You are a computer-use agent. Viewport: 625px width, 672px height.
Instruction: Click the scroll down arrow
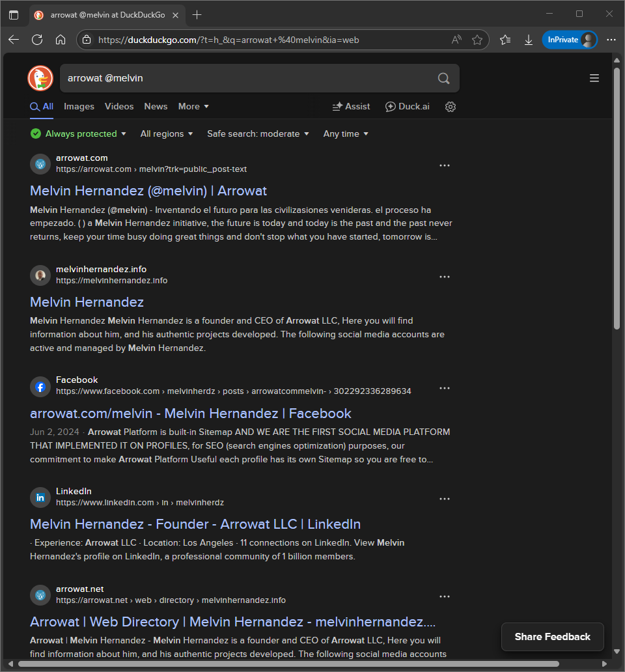point(617,651)
